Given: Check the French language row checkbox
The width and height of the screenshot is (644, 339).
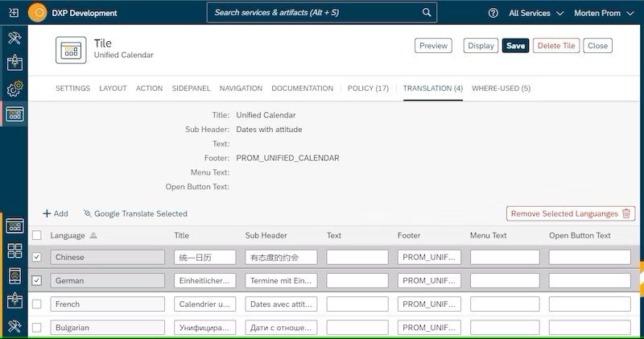Looking at the screenshot, I should [36, 304].
